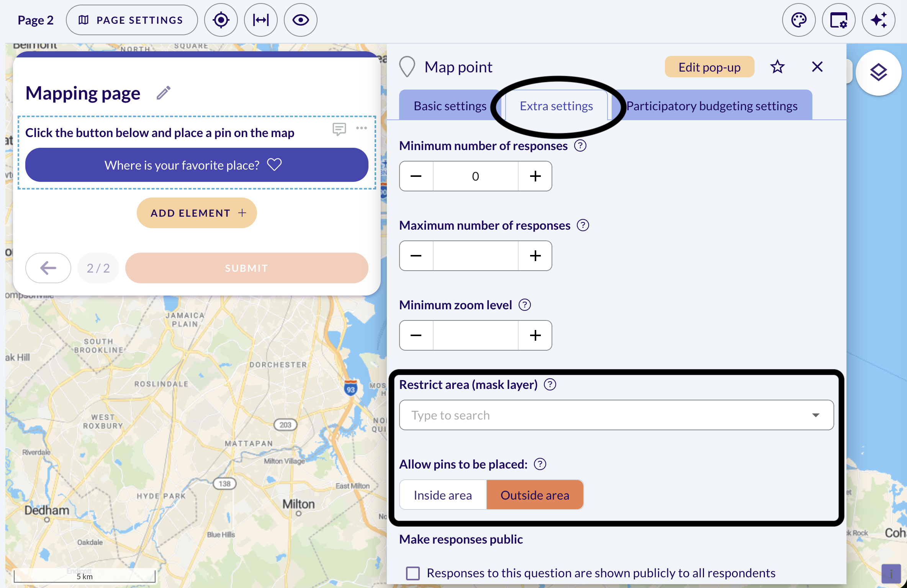
Task: Click the Maximum number of responses value field
Action: tap(476, 256)
